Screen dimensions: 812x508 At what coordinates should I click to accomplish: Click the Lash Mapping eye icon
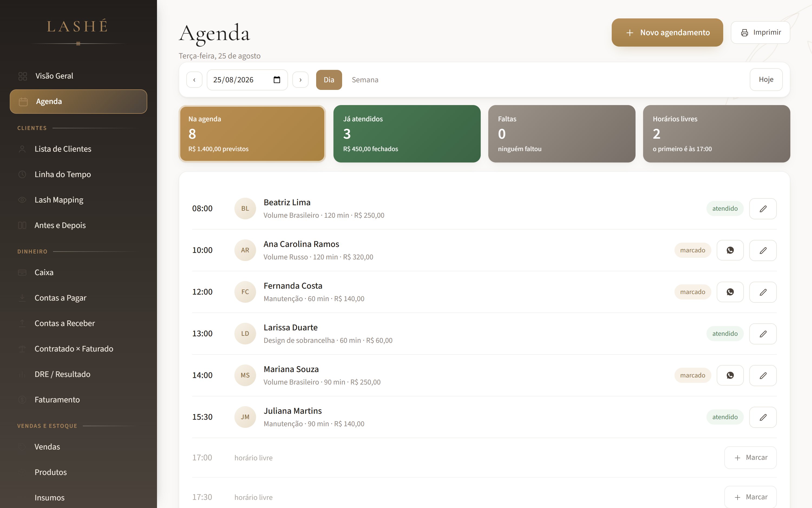(x=22, y=200)
